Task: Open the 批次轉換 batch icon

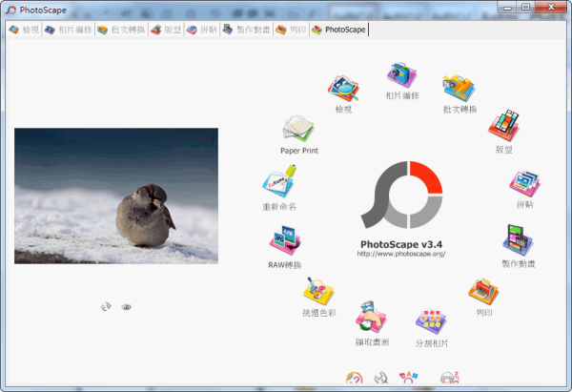Action: (x=459, y=89)
